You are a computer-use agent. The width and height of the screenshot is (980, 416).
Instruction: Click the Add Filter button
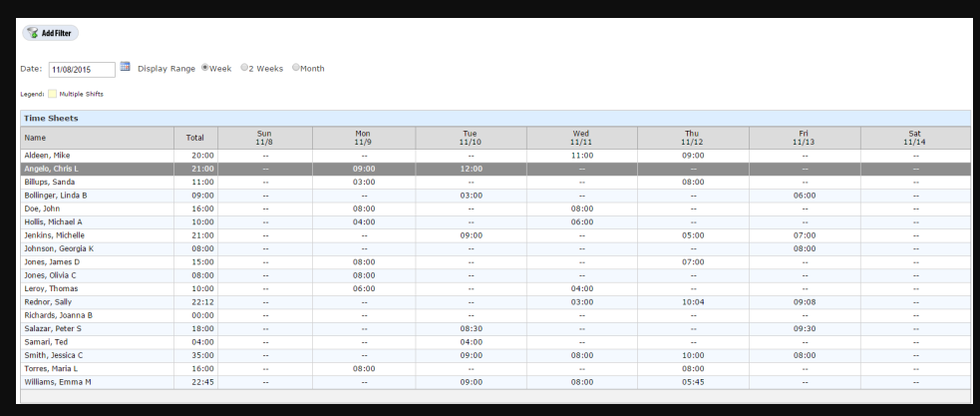[x=50, y=33]
